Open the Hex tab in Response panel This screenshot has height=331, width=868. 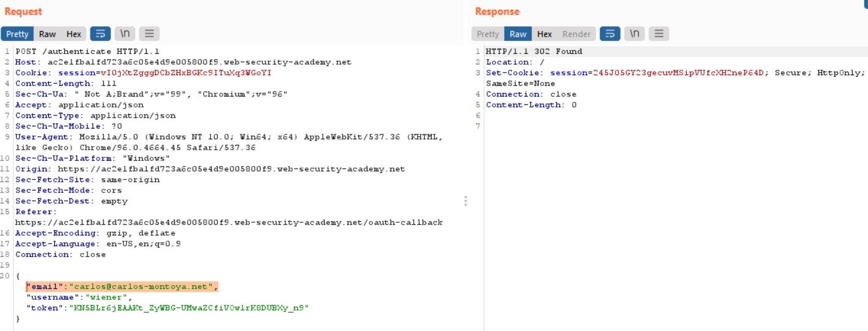point(544,34)
